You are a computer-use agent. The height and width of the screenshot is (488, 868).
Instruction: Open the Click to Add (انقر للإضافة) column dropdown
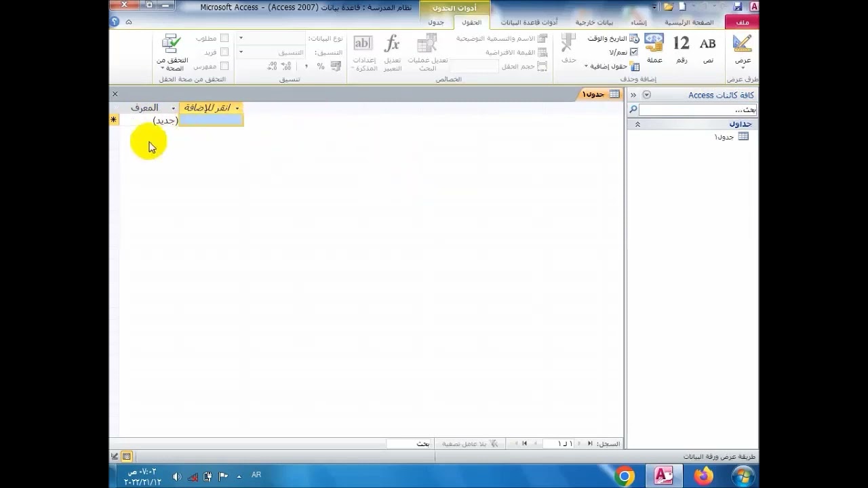237,108
